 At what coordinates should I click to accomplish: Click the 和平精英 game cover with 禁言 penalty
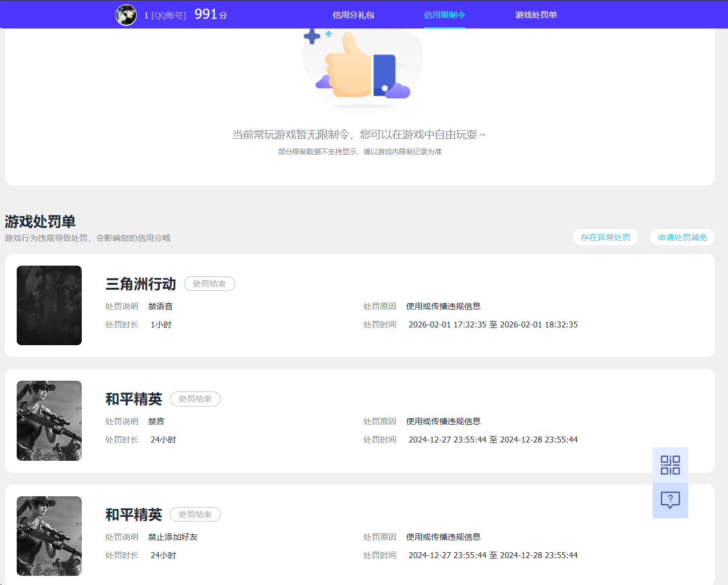coord(49,420)
